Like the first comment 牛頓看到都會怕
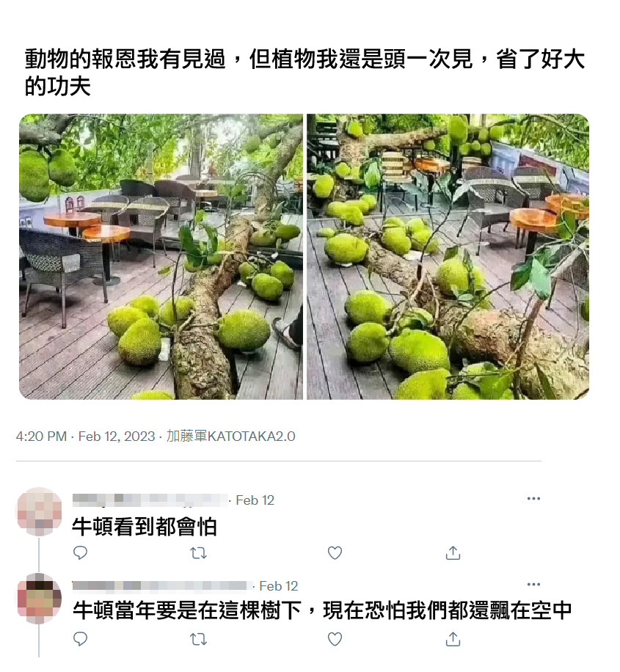The width and height of the screenshot is (620, 672). pos(335,553)
